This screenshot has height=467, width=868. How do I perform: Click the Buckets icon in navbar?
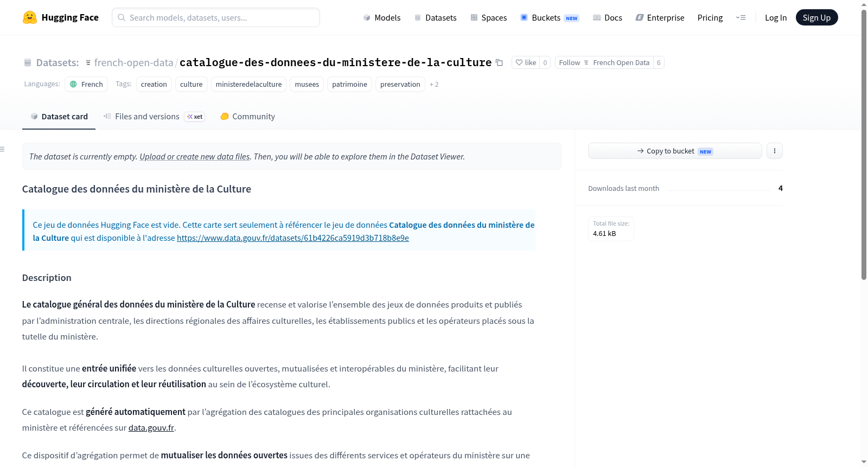[x=524, y=17]
